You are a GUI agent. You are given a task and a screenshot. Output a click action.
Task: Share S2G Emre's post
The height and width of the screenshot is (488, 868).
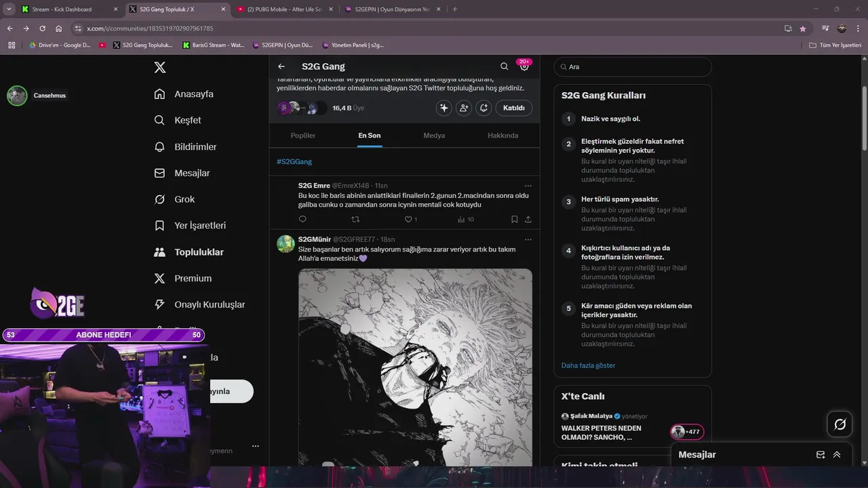coord(528,219)
